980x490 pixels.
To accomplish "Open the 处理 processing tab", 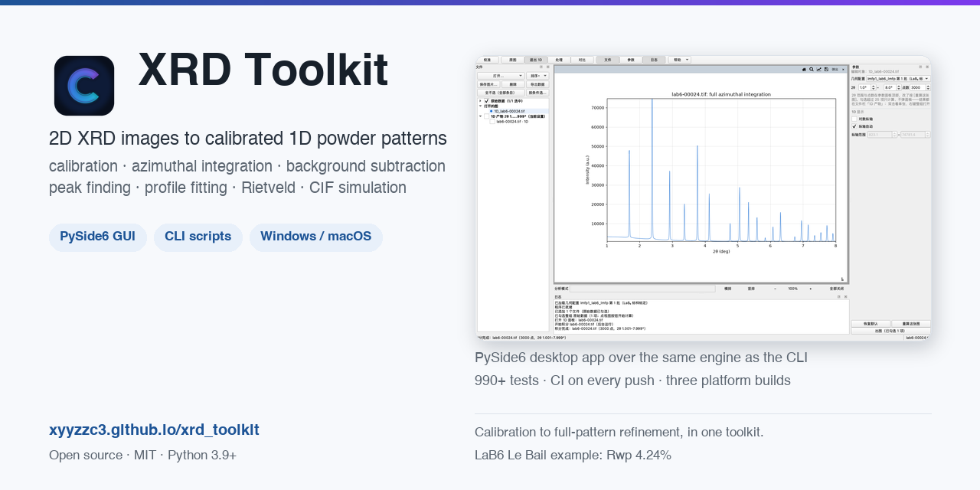I will pos(559,60).
